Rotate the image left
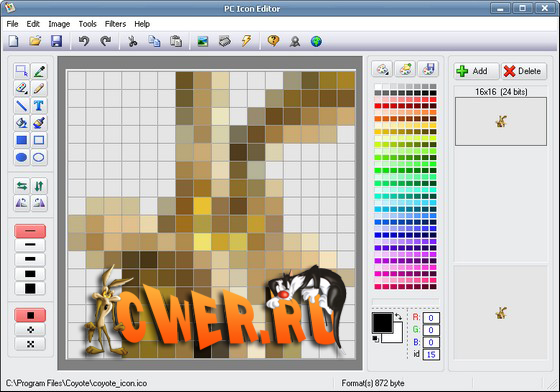Viewport: 560px width, 392px height. 22,203
